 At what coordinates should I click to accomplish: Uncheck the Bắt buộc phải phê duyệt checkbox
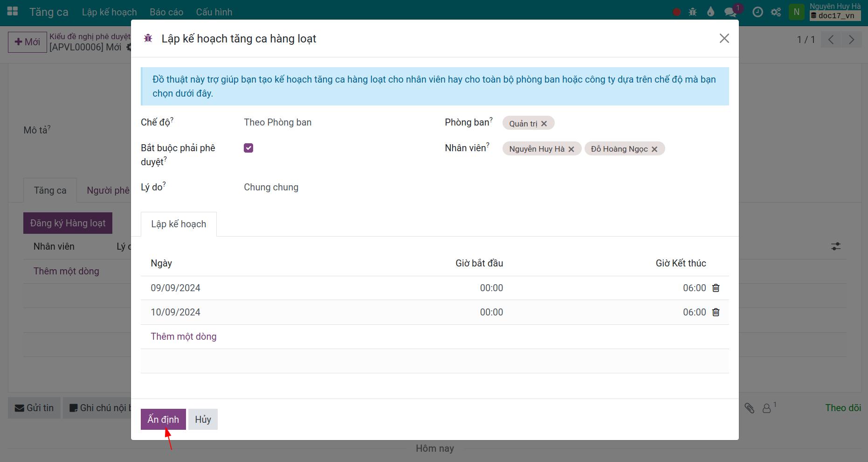(x=248, y=148)
